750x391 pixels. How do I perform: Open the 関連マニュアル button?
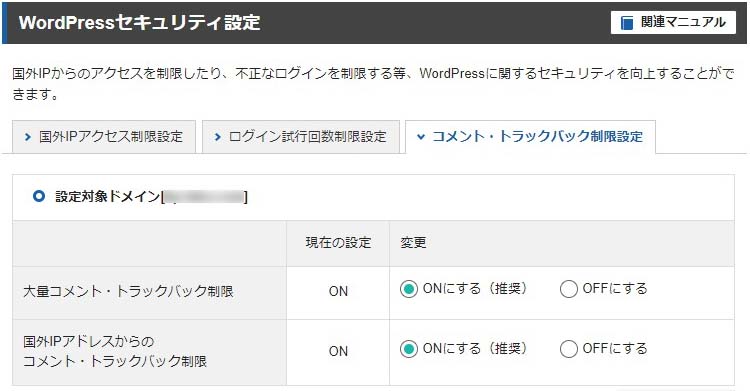click(x=673, y=22)
